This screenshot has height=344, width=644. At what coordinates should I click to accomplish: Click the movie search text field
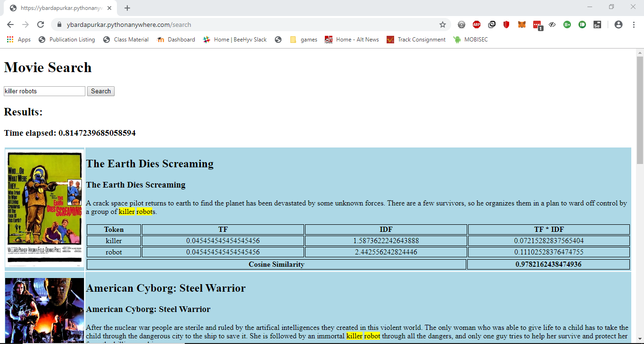(x=44, y=91)
